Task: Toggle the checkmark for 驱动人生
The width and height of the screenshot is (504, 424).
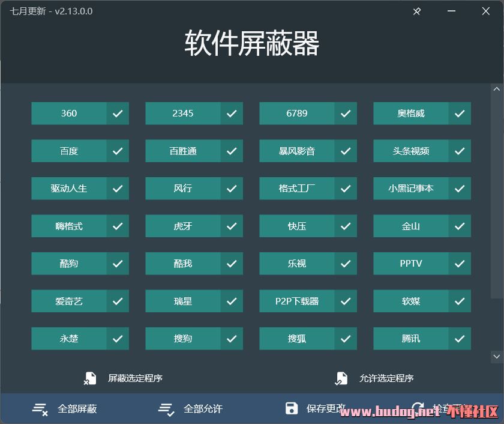Action: point(118,189)
